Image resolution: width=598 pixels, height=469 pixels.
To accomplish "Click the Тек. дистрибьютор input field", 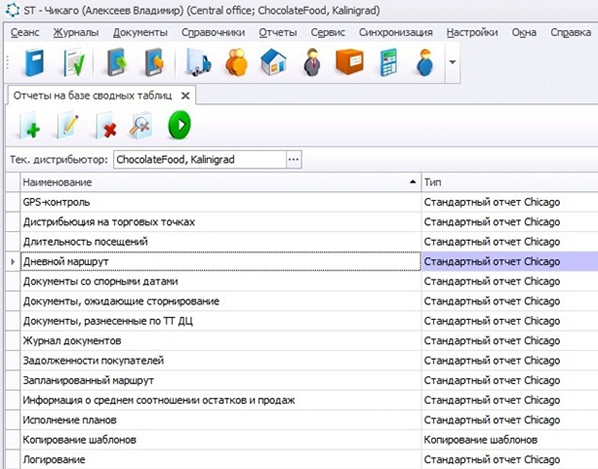I will click(x=200, y=159).
